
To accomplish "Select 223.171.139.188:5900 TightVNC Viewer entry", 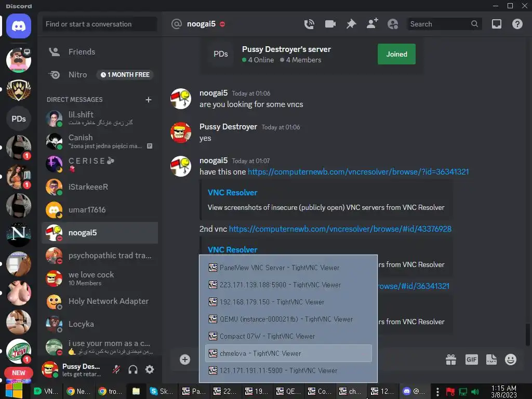I will pos(288,285).
